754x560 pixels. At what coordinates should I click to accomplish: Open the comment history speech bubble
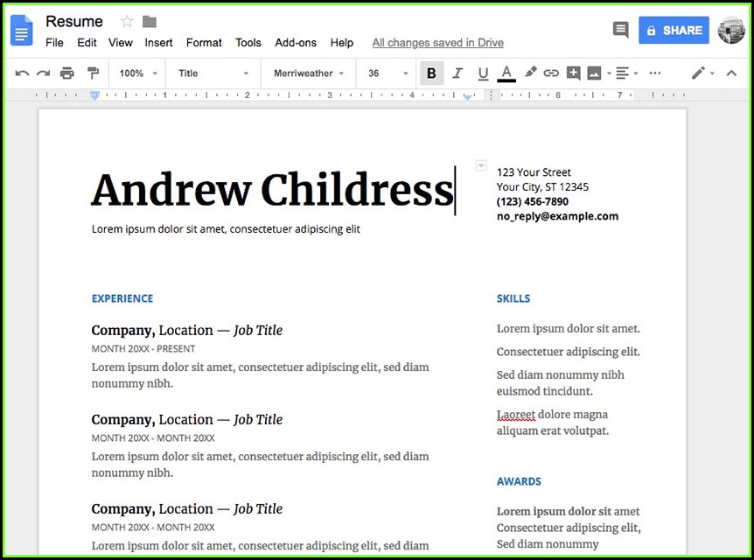click(x=621, y=30)
